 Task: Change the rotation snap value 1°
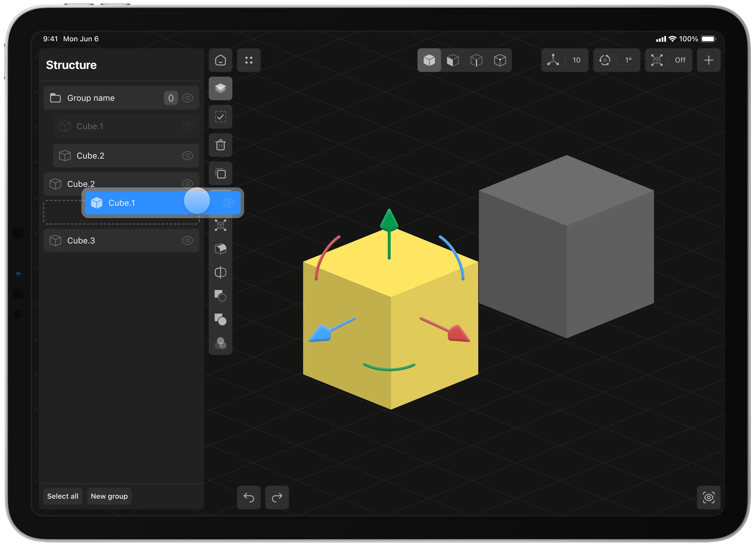click(x=628, y=60)
